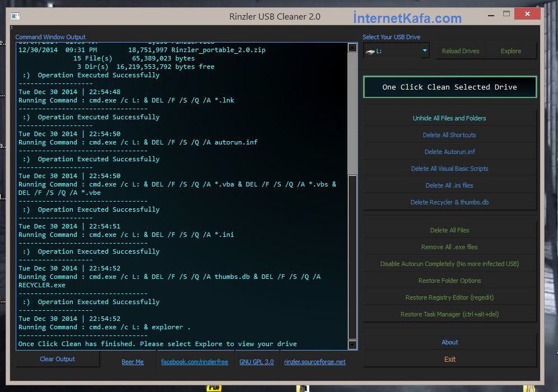Maximize the Rinzler USB Cleaner window
The image size is (558, 392).
click(x=506, y=14)
